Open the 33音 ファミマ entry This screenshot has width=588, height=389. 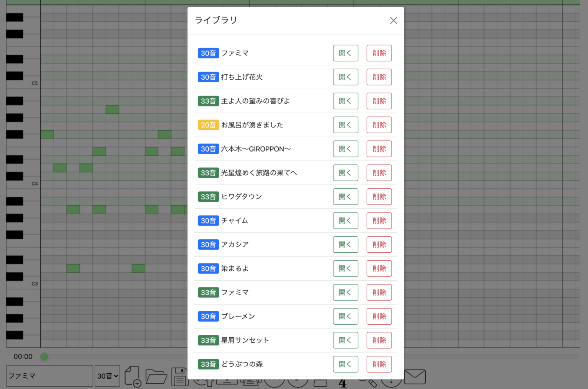(345, 293)
